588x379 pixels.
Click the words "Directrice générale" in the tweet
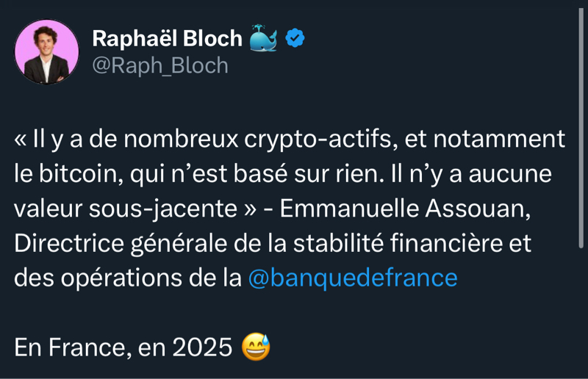pyautogui.click(x=101, y=243)
